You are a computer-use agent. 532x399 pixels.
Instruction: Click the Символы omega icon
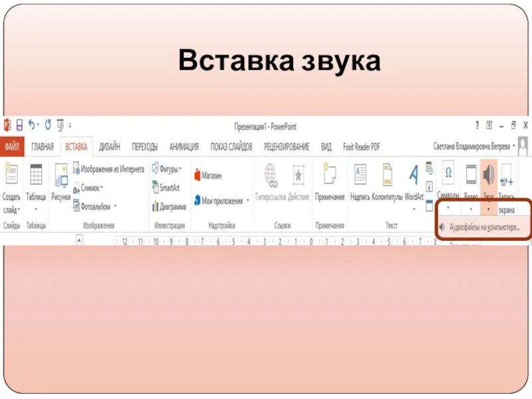click(x=448, y=173)
